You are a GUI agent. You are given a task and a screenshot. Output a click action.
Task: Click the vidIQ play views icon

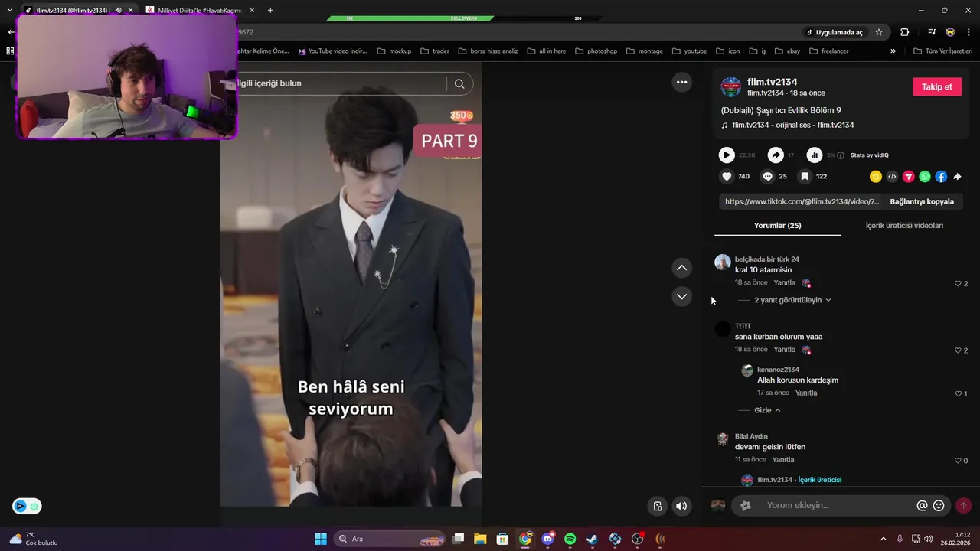tap(727, 155)
